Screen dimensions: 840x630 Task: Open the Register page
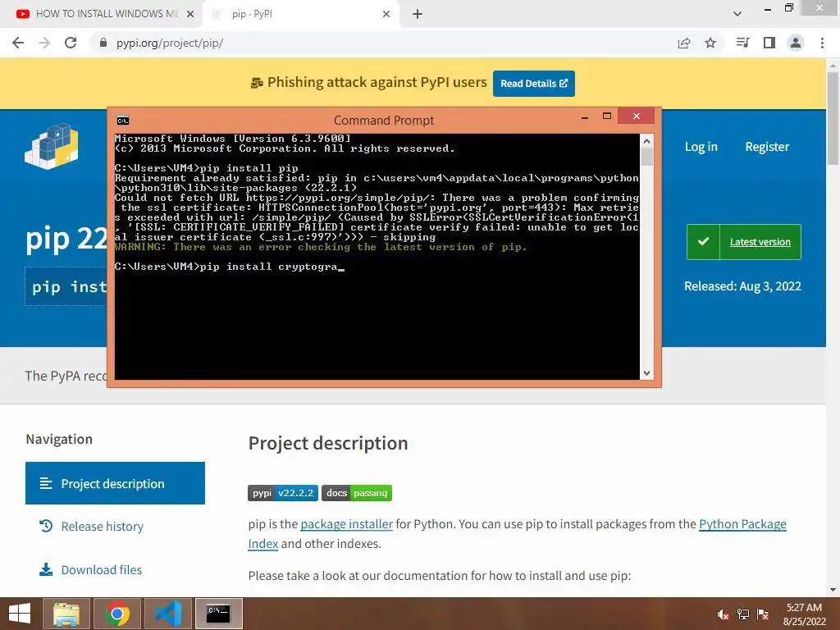tap(767, 147)
